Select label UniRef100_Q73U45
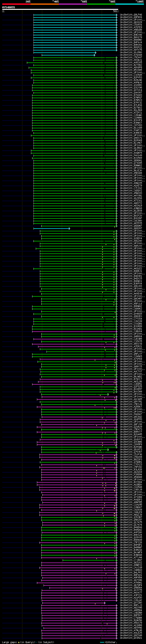 131,163
